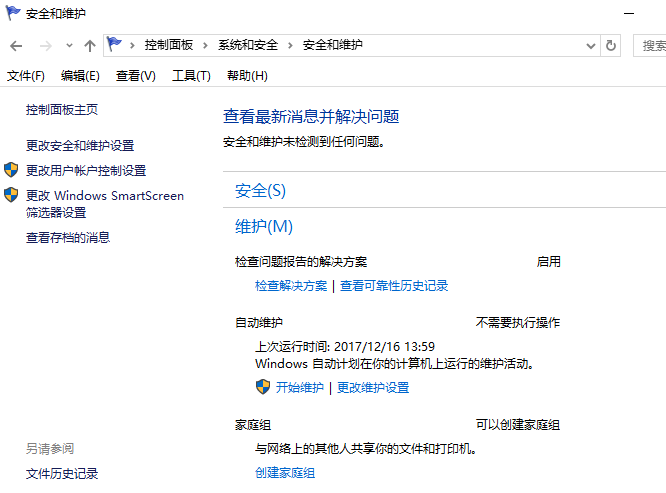Click the 家庭组 label
Viewport: 666px width, 493px height.
[x=253, y=425]
